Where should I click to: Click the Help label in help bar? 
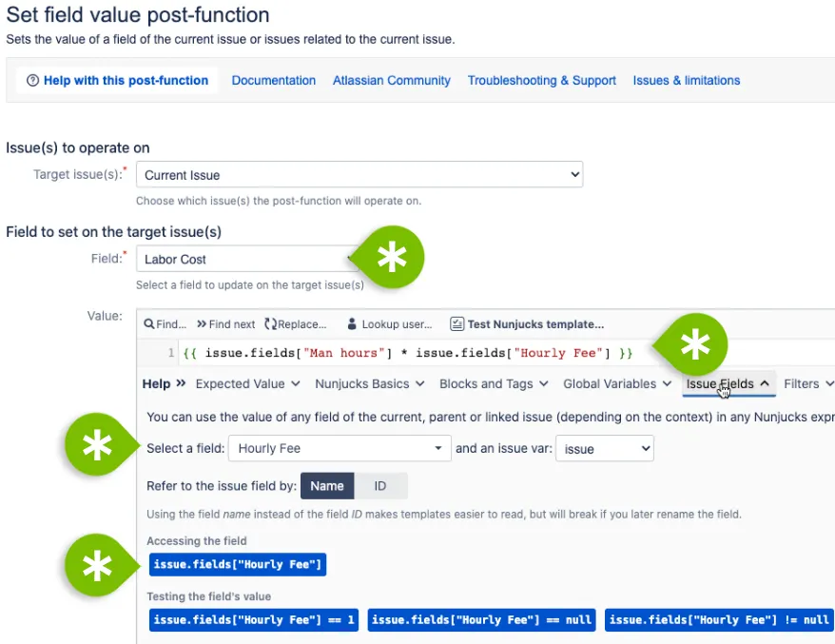tap(157, 383)
